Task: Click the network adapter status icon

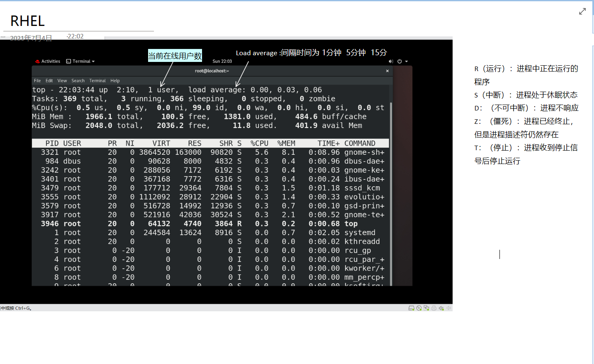Action: (426, 308)
